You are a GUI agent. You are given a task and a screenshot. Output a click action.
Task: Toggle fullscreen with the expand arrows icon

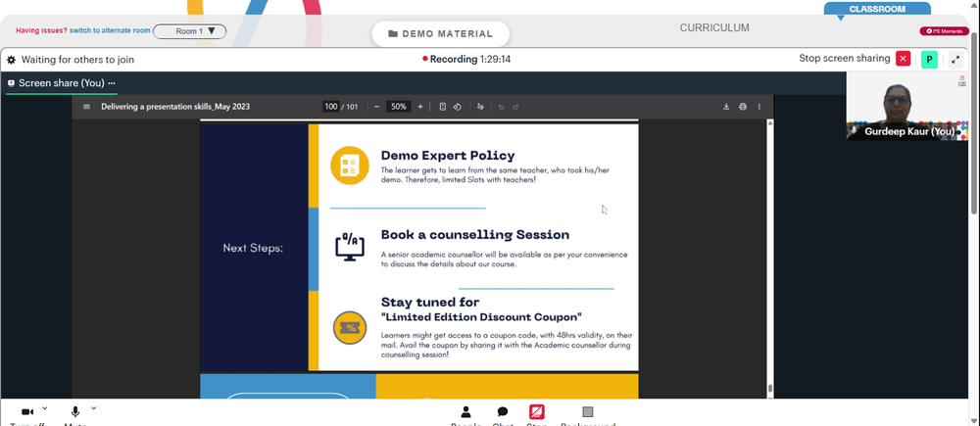click(x=955, y=60)
